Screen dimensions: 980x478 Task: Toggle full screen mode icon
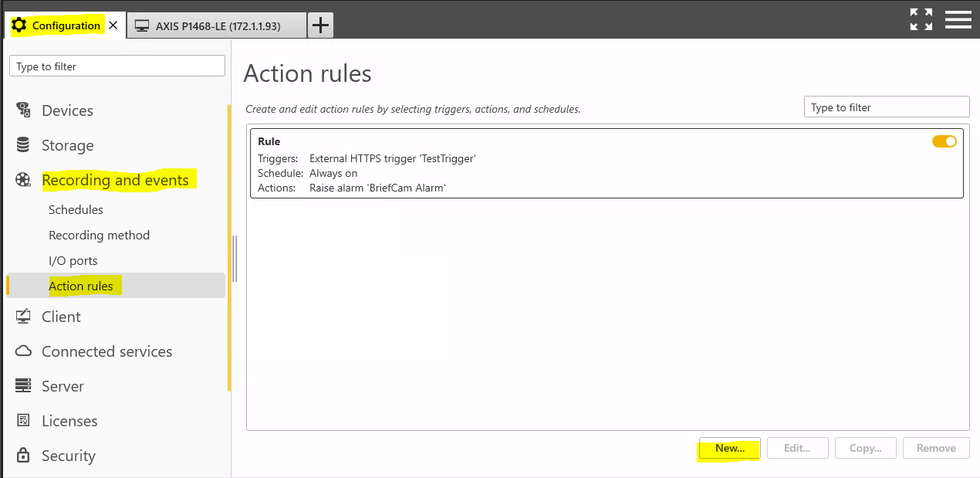921,19
